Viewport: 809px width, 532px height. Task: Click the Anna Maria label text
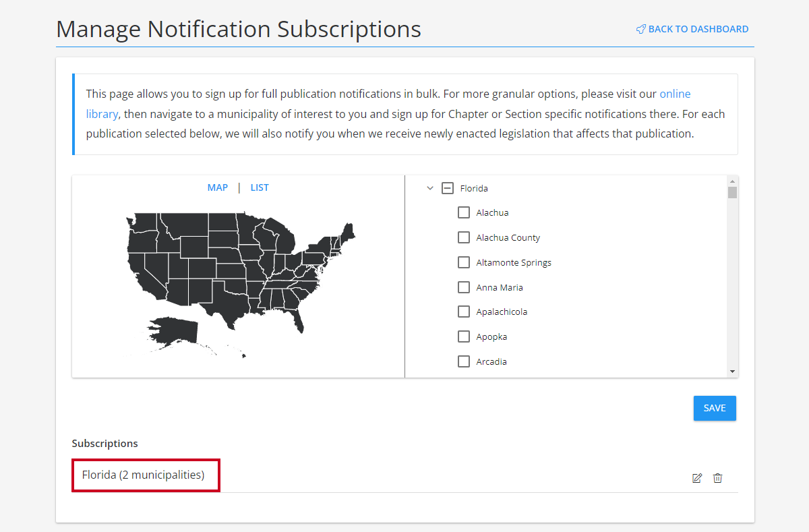point(500,287)
